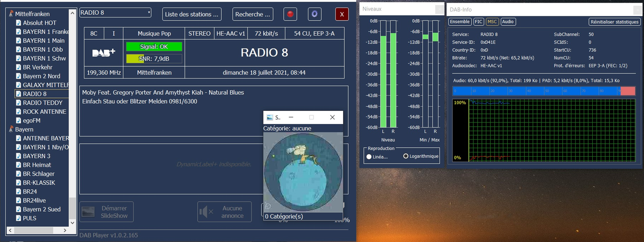
Task: Select GALAXY MITTELFR station
Action: pyautogui.click(x=46, y=85)
